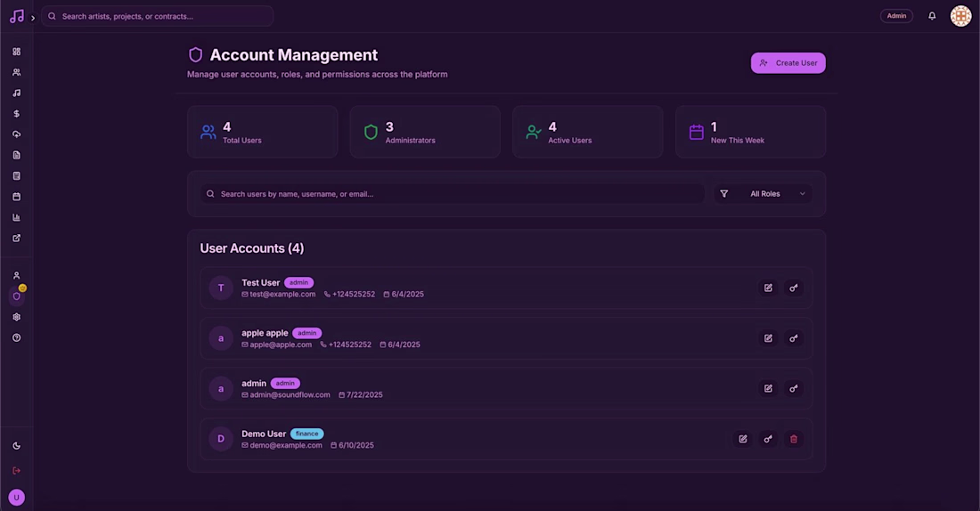Viewport: 980px width, 511px height.
Task: Open the document file sidebar icon
Action: 16,155
